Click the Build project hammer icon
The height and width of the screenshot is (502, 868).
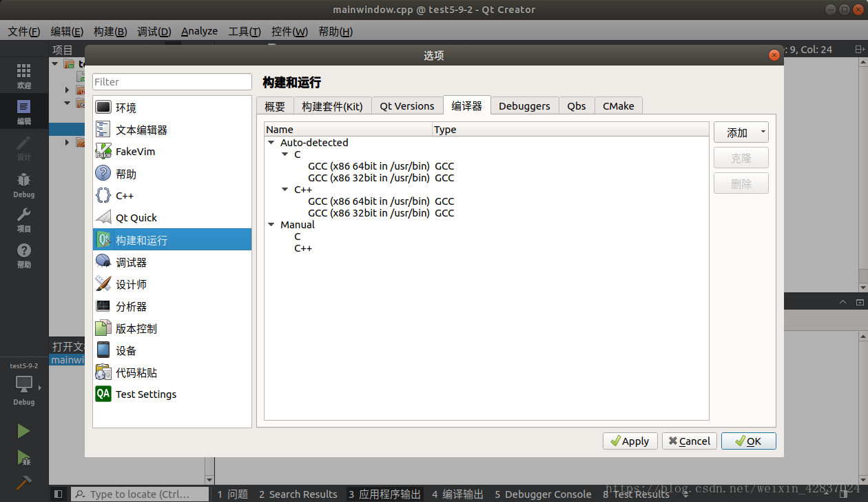point(23,482)
